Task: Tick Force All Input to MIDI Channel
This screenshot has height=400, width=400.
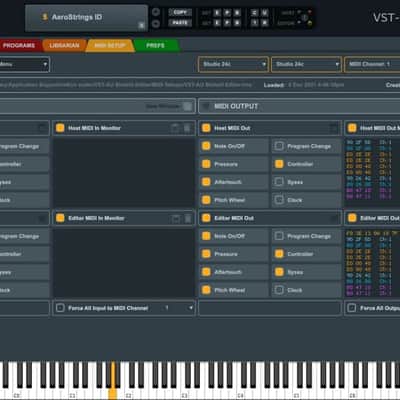Action: click(60, 308)
